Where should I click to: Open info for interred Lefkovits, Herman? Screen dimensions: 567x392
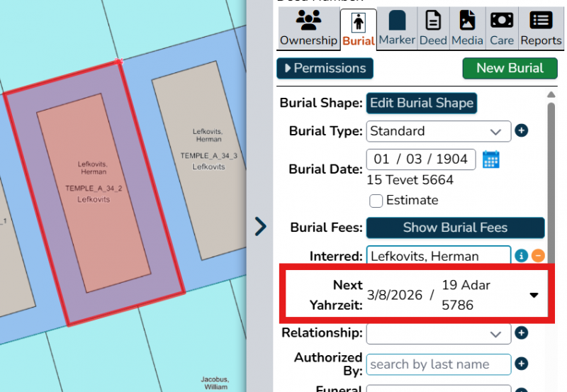click(x=521, y=256)
